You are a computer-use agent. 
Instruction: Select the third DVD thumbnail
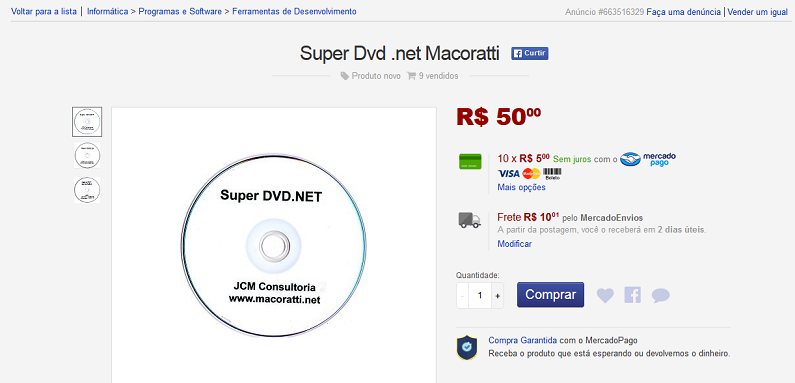(87, 190)
